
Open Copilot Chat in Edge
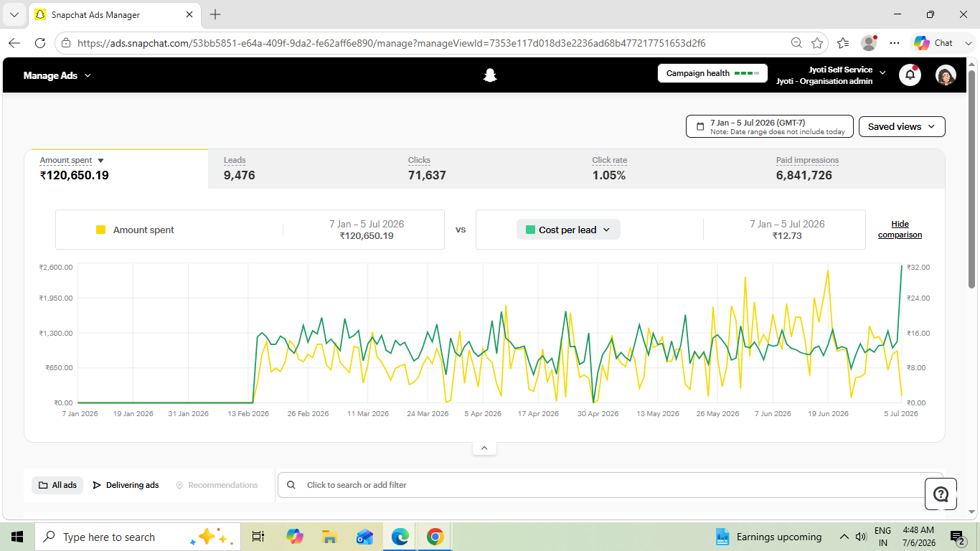coord(933,43)
